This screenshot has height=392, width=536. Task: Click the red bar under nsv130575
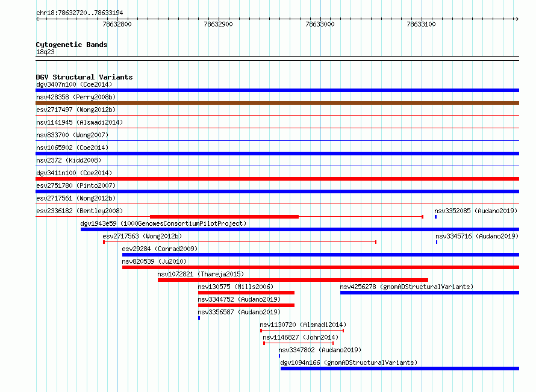coord(246,293)
